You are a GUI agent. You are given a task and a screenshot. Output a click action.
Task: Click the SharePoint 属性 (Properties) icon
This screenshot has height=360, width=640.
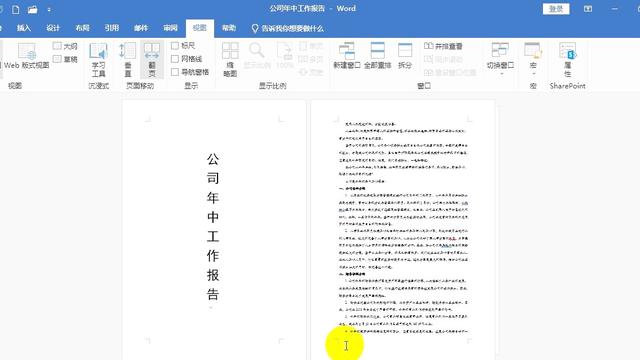coord(567,60)
